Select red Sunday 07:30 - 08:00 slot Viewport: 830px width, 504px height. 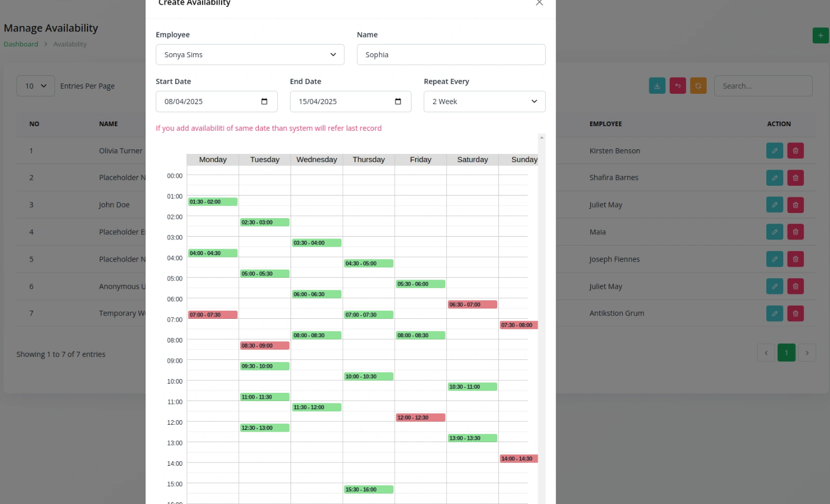coord(519,325)
